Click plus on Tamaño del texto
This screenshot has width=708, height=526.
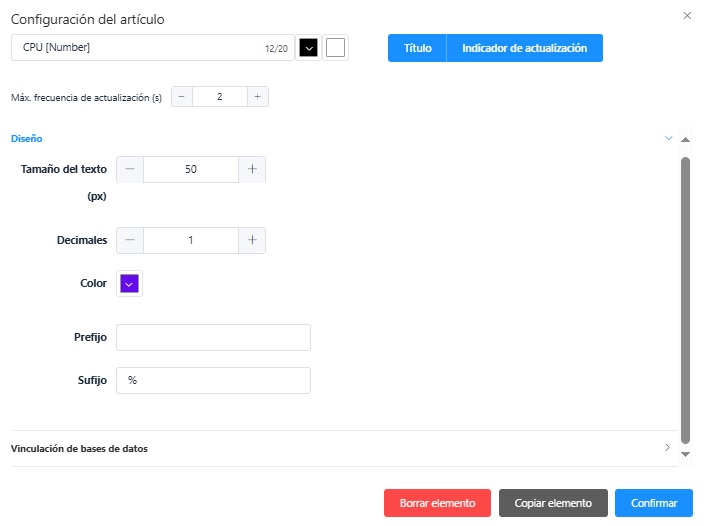pyautogui.click(x=252, y=170)
